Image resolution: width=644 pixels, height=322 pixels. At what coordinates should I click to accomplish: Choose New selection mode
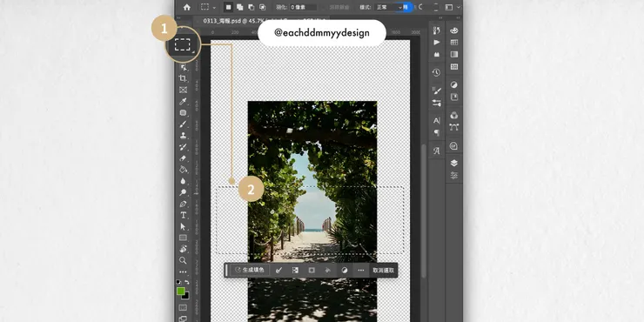[228, 7]
